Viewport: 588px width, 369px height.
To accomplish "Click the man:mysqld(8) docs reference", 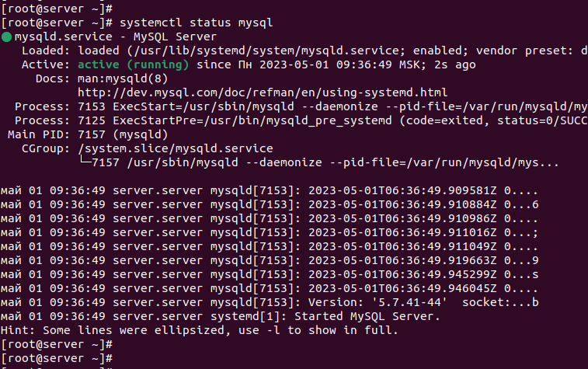I will (123, 78).
